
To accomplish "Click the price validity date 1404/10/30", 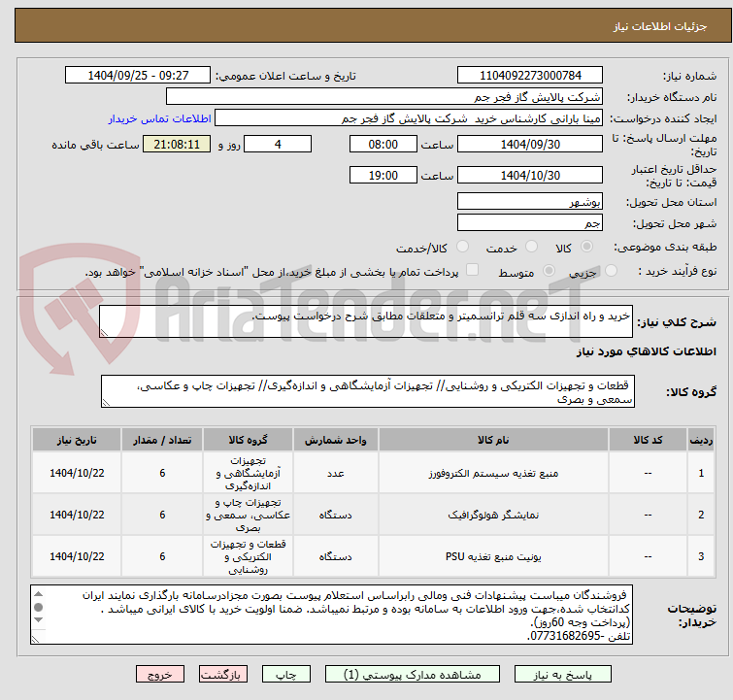I will pyautogui.click(x=530, y=176).
